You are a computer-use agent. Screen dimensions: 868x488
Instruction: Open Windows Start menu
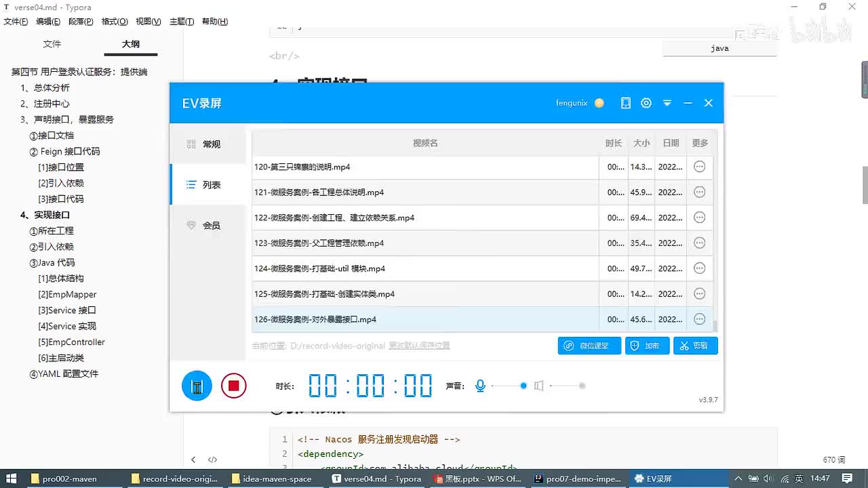12,479
